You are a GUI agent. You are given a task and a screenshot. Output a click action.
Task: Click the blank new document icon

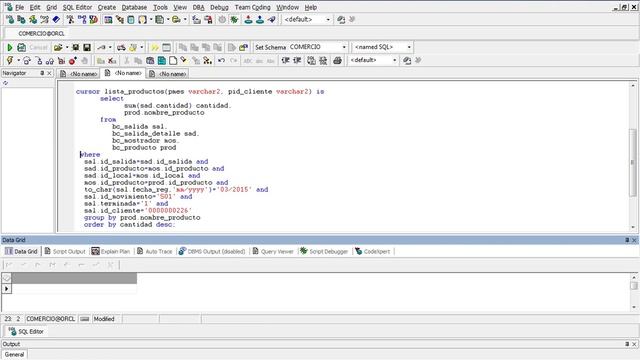173,60
